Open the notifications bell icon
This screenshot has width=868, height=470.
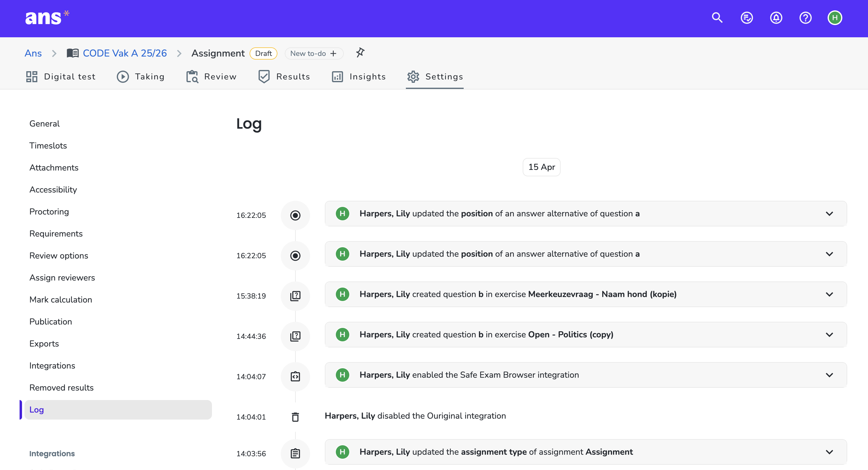776,18
